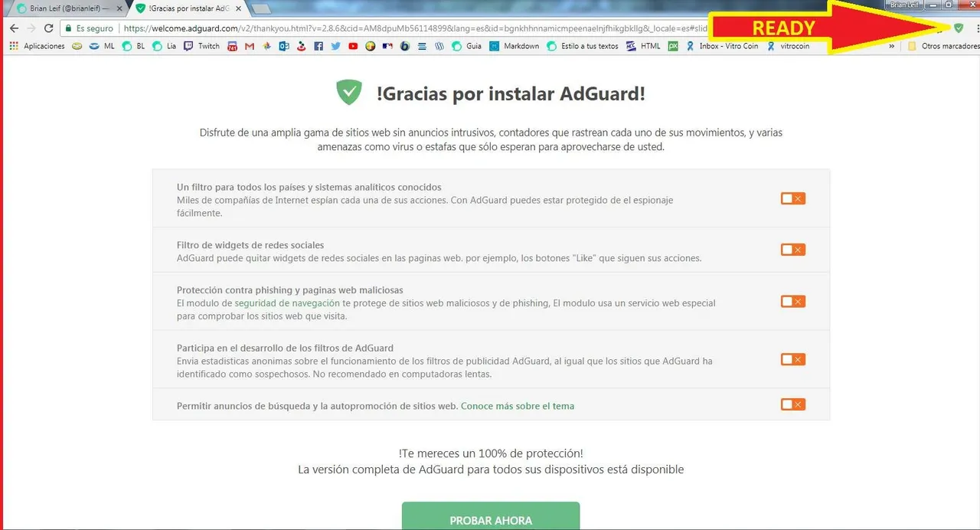Reload the current page
This screenshot has width=980, height=530.
[x=49, y=28]
